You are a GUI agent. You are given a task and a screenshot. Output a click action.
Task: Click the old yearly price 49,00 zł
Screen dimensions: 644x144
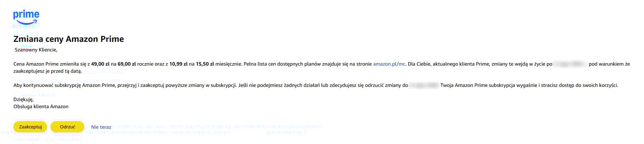(100, 64)
